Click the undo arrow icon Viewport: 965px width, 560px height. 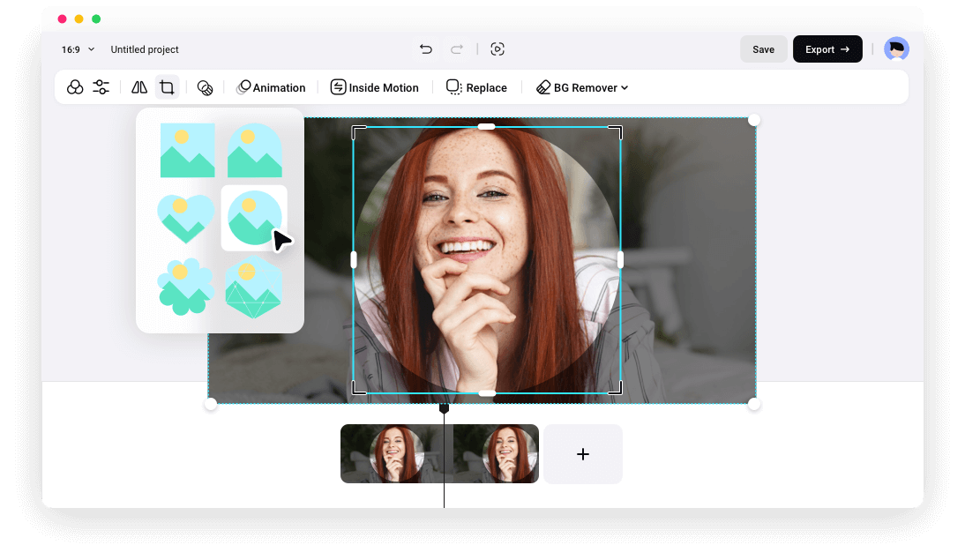tap(426, 49)
